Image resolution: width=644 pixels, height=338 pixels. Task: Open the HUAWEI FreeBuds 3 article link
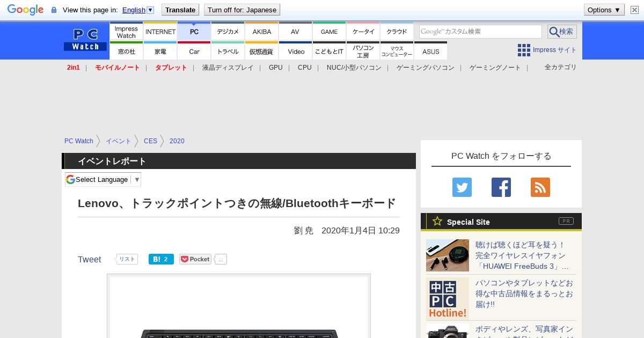point(522,255)
